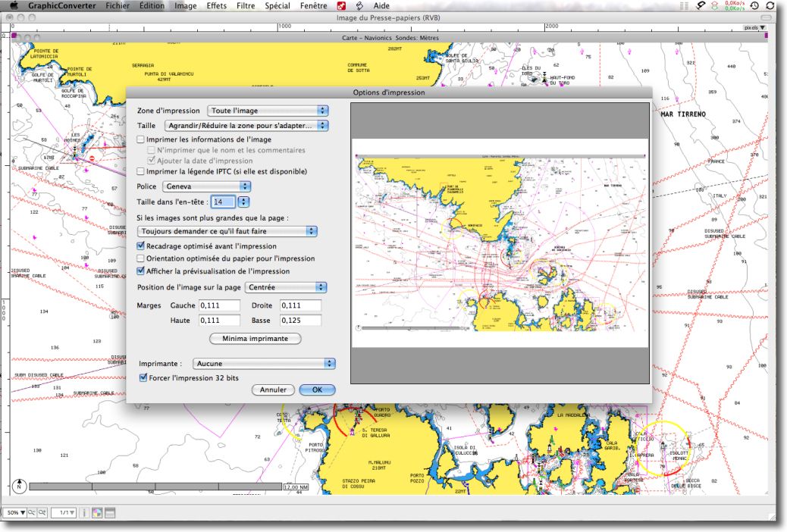Open the Position de l'image dropdown
The width and height of the screenshot is (787, 532).
286,287
